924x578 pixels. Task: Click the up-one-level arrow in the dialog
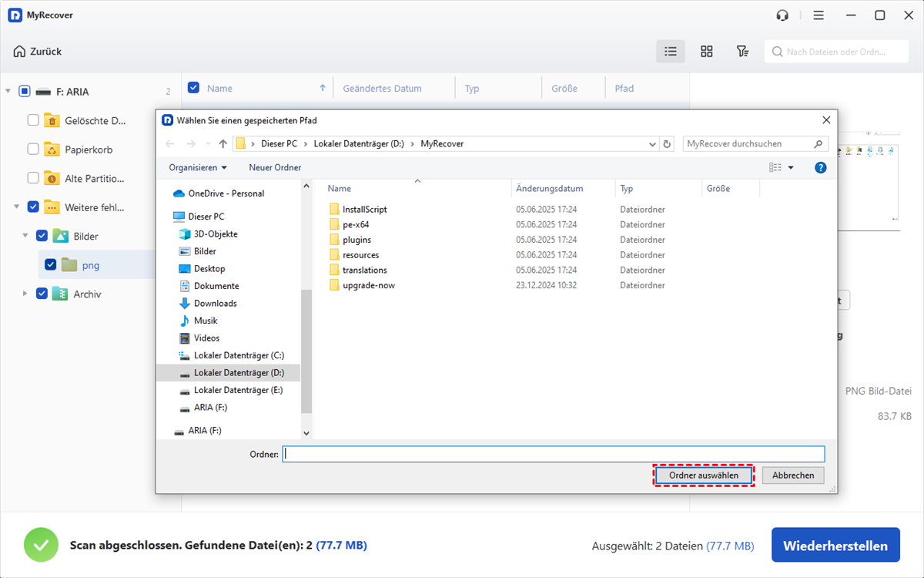click(x=223, y=144)
